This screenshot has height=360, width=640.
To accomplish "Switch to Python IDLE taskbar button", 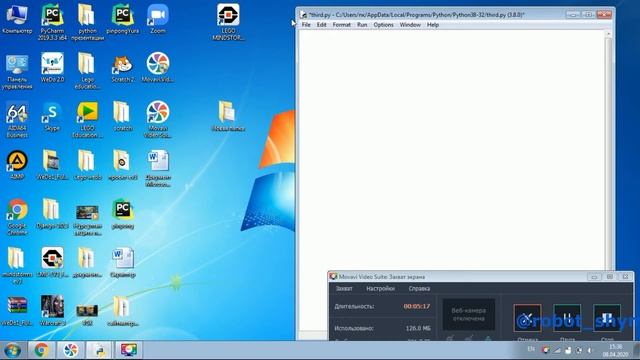I will click(x=99, y=350).
